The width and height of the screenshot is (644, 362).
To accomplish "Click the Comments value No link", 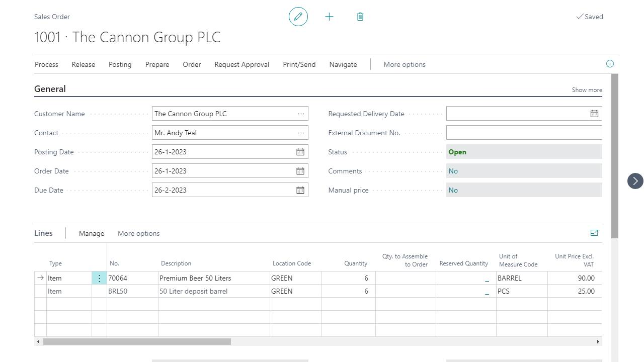I will 453,171.
